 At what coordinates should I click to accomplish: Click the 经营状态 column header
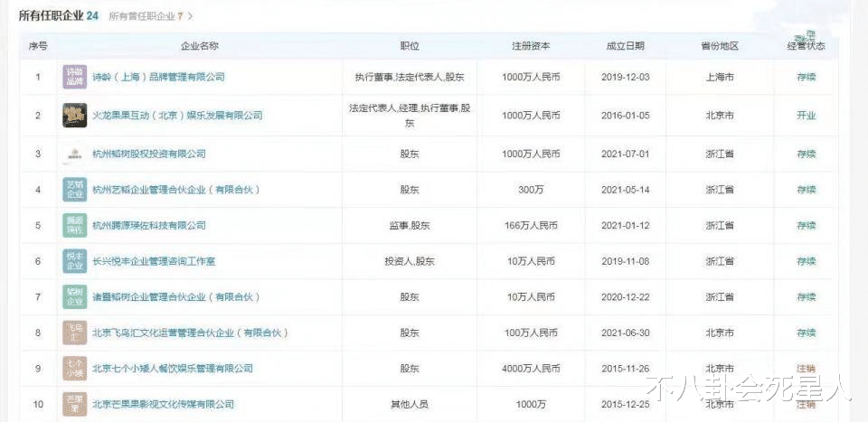[x=806, y=46]
